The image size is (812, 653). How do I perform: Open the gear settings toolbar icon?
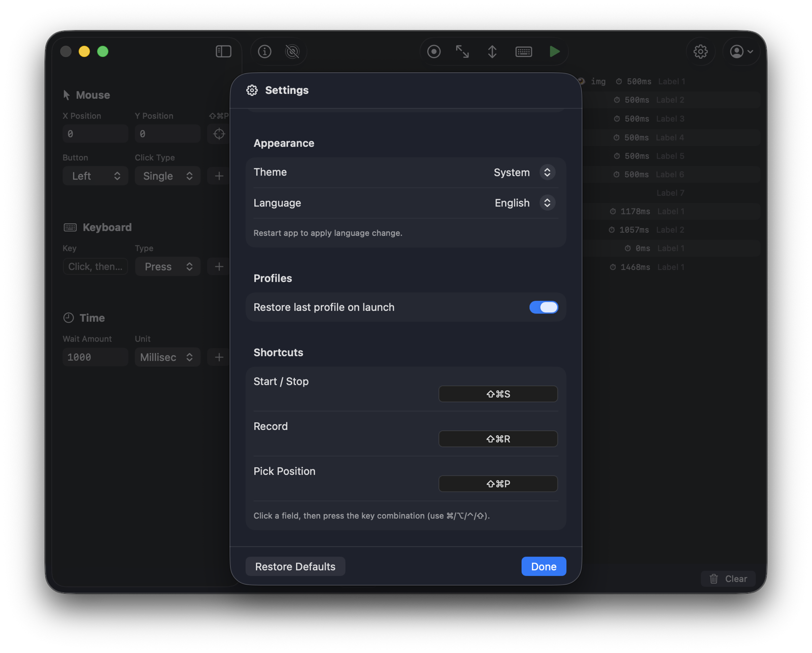[700, 51]
